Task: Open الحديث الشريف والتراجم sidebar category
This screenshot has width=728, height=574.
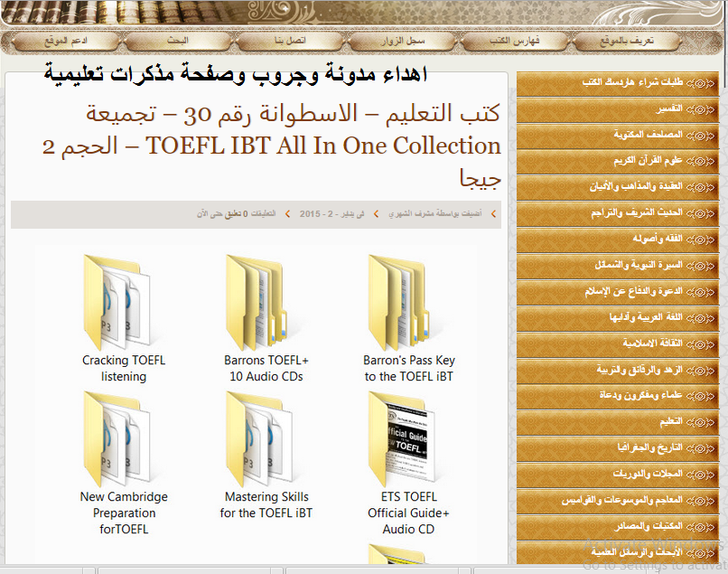Action: point(618,213)
